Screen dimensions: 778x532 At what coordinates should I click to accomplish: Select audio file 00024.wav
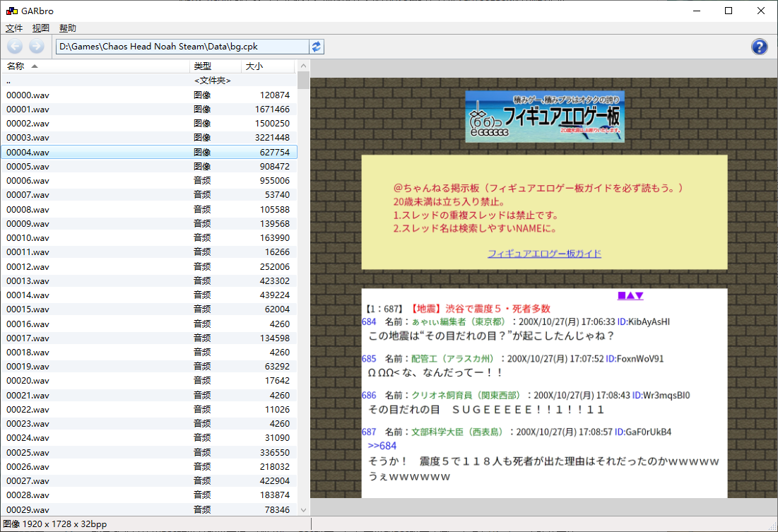coord(149,438)
